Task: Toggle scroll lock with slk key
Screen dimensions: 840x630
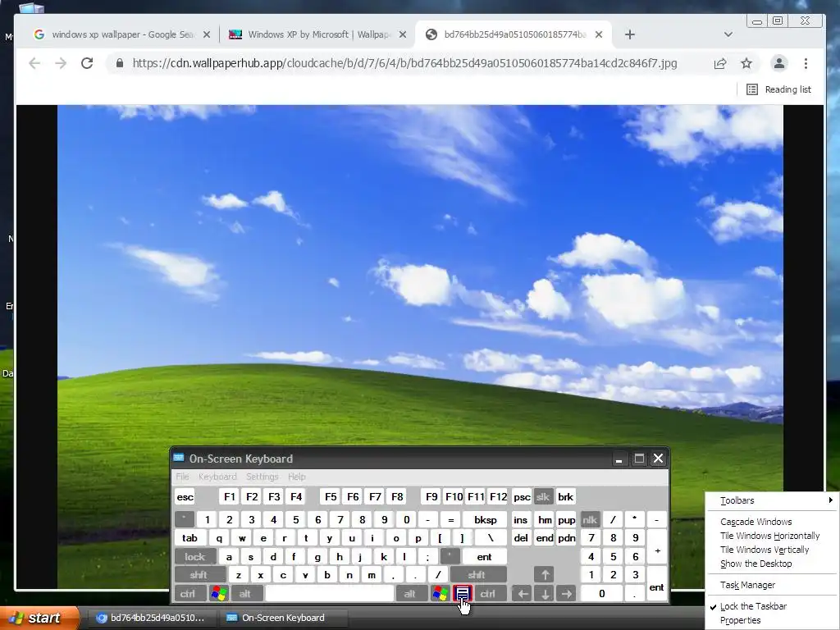Action: tap(543, 496)
